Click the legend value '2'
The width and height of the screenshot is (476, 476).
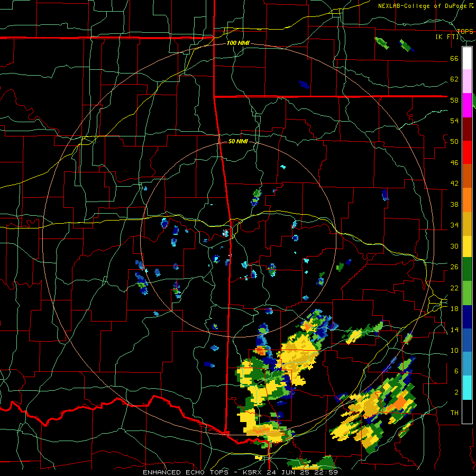[x=456, y=392]
